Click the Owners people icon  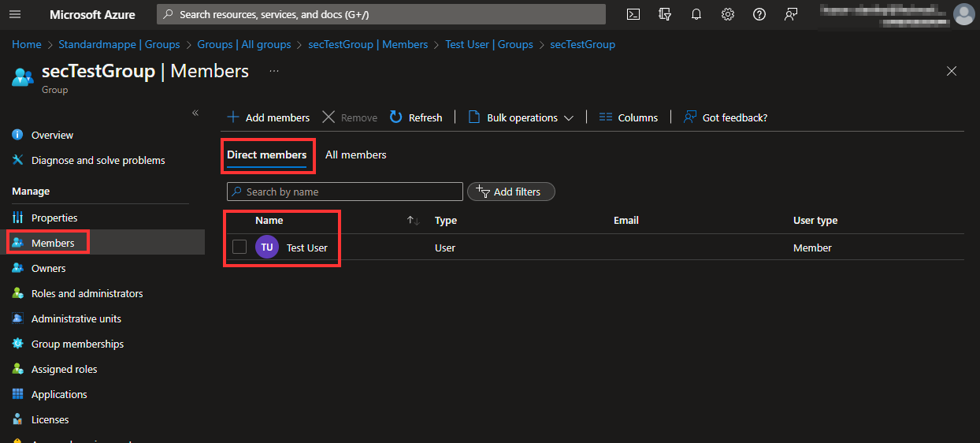17,268
